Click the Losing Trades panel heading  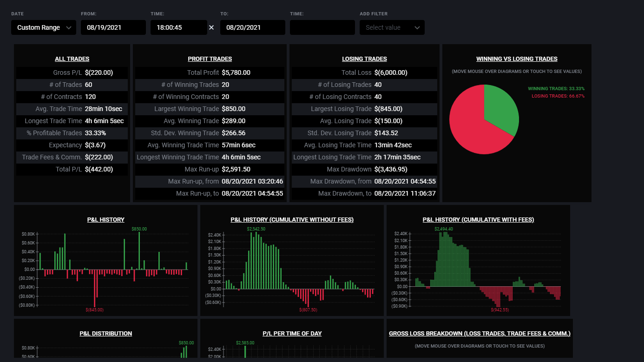364,59
